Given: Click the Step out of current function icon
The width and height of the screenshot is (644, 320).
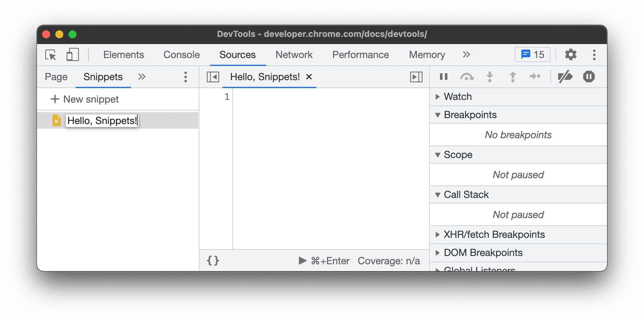Looking at the screenshot, I should (x=512, y=77).
